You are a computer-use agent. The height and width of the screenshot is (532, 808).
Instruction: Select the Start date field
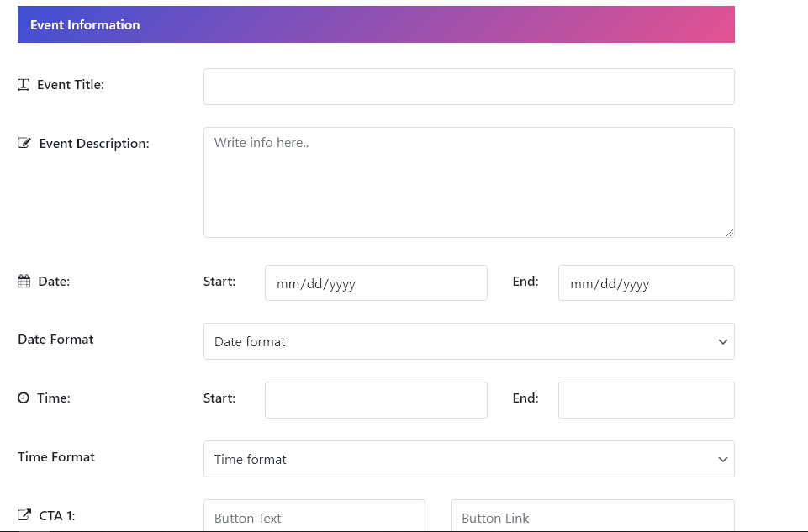(376, 282)
